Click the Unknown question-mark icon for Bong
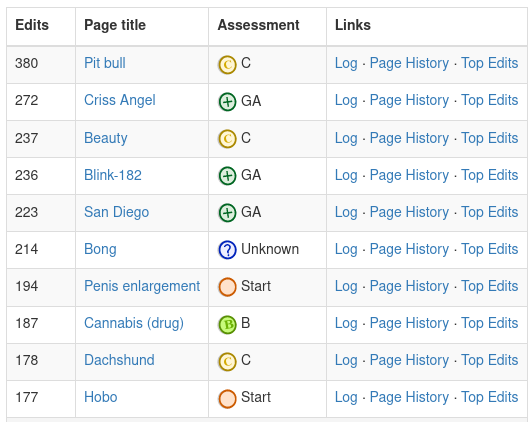The height and width of the screenshot is (422, 531). (x=227, y=250)
